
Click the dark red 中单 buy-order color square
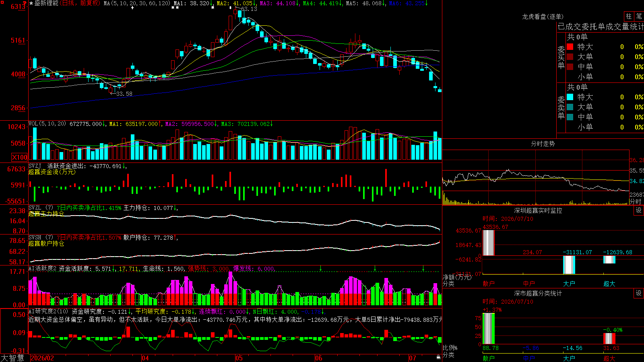click(570, 67)
